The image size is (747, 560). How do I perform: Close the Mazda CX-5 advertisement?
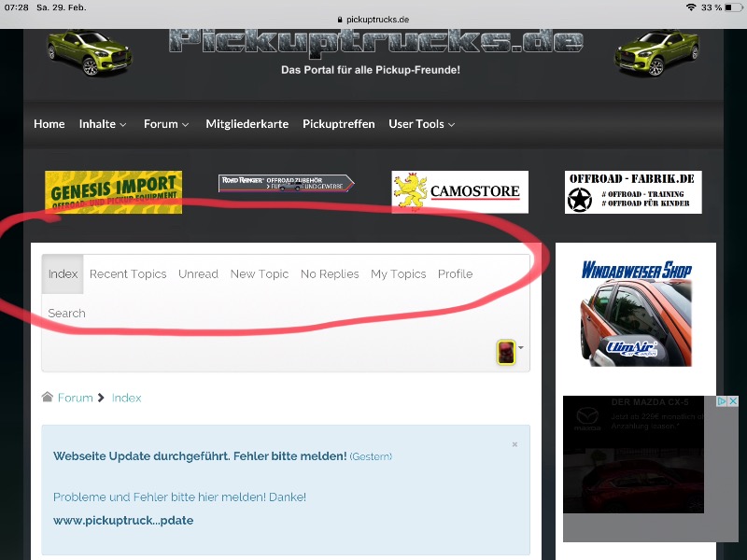[733, 401]
